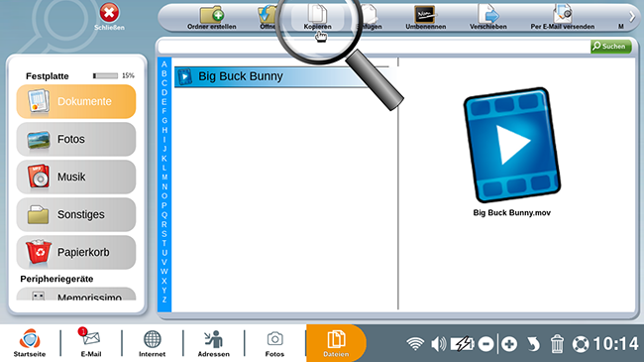Click the Big Buck Bunny.mov filename label
The width and height of the screenshot is (644, 362).
pyautogui.click(x=512, y=212)
